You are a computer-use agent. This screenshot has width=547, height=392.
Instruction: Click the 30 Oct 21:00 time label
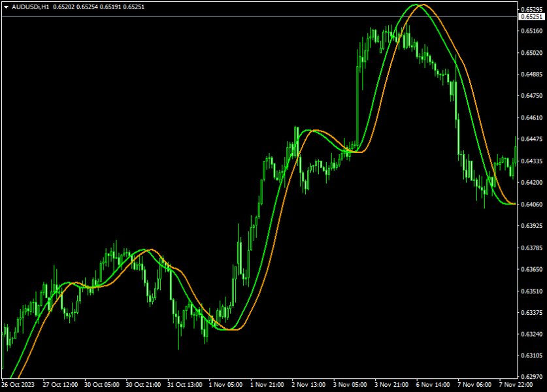click(143, 385)
